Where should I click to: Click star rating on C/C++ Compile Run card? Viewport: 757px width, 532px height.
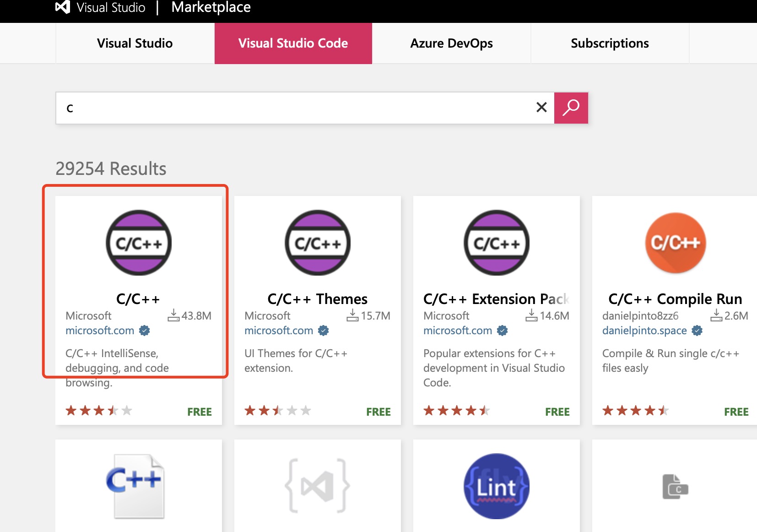636,411
